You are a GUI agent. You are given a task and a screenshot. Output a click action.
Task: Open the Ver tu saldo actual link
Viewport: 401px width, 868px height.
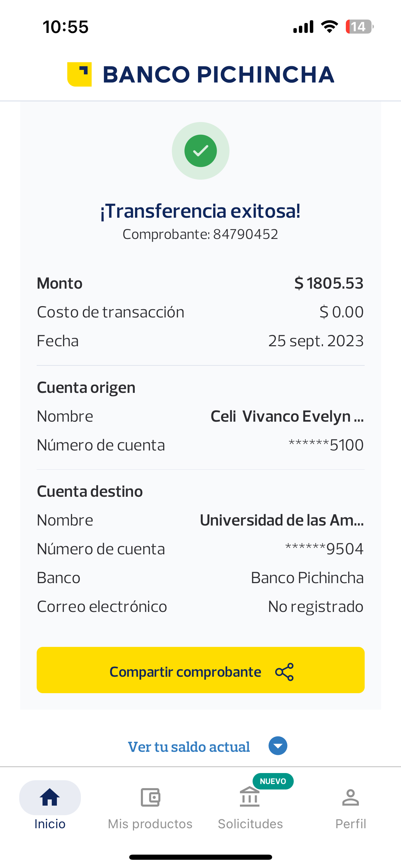tap(189, 747)
